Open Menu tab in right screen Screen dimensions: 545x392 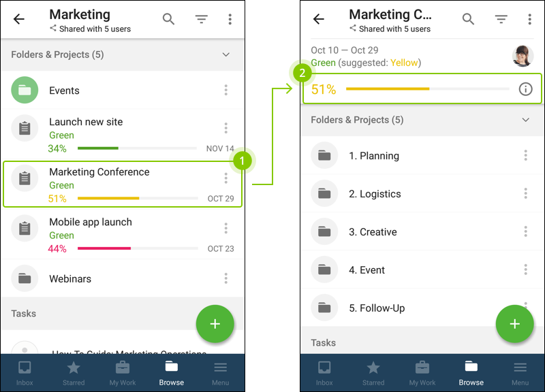pyautogui.click(x=520, y=373)
